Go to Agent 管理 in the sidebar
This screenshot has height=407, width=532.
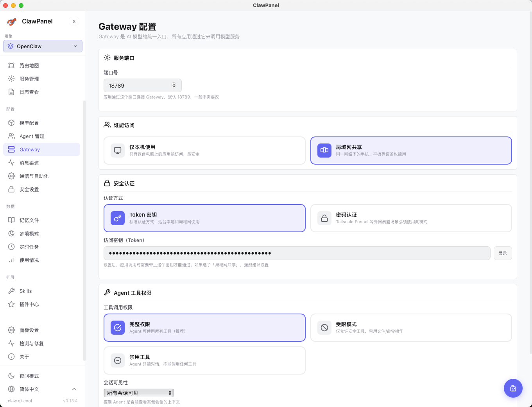[32, 136]
